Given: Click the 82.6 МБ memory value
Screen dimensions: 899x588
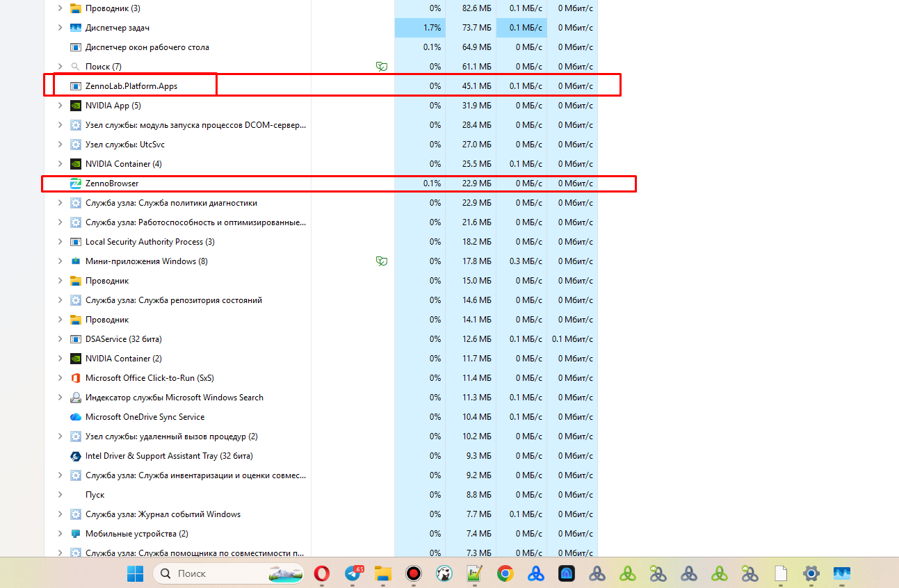Looking at the screenshot, I should coord(477,8).
